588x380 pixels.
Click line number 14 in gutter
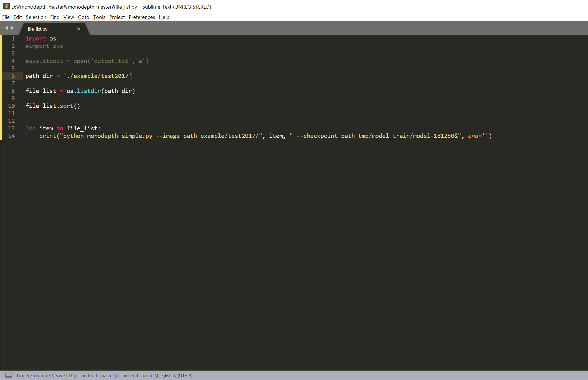click(11, 136)
